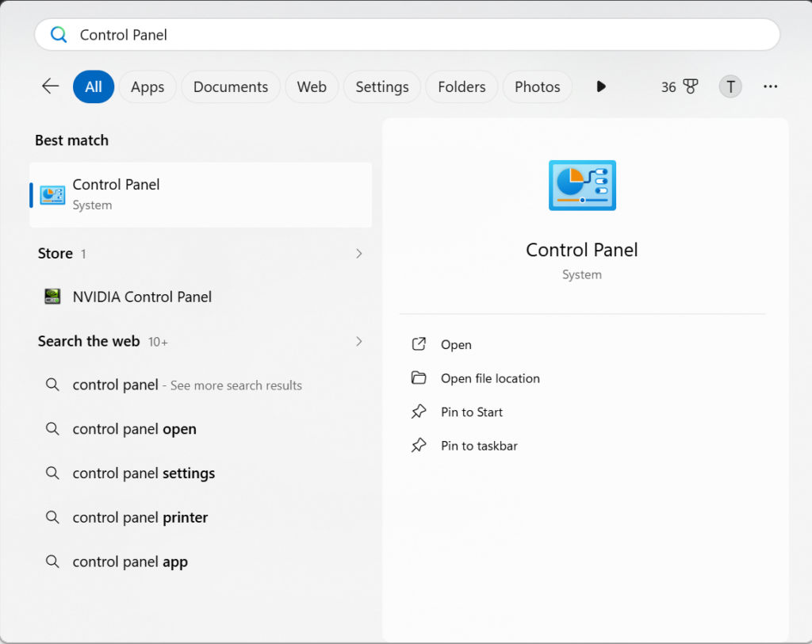Switch to the Photos filter tab

click(x=537, y=86)
